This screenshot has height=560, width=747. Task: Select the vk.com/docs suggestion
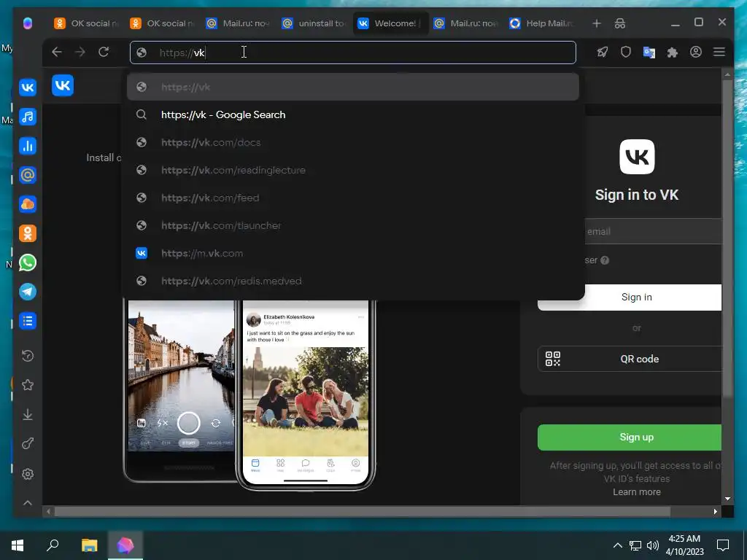coord(352,142)
